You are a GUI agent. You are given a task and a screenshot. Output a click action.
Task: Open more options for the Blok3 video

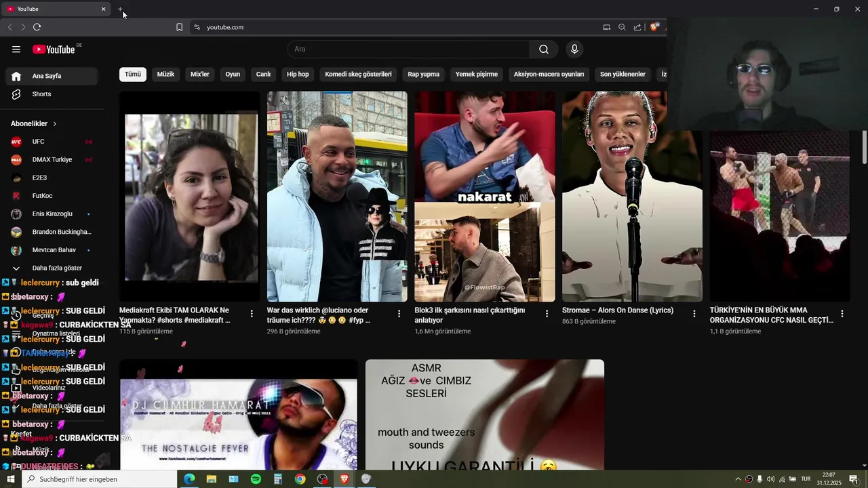click(547, 314)
